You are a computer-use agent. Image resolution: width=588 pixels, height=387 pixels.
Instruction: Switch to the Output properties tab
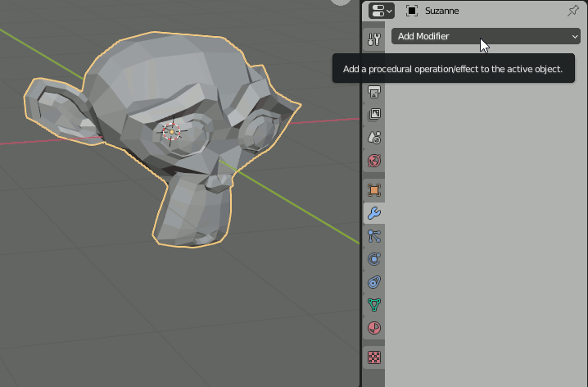(x=373, y=92)
